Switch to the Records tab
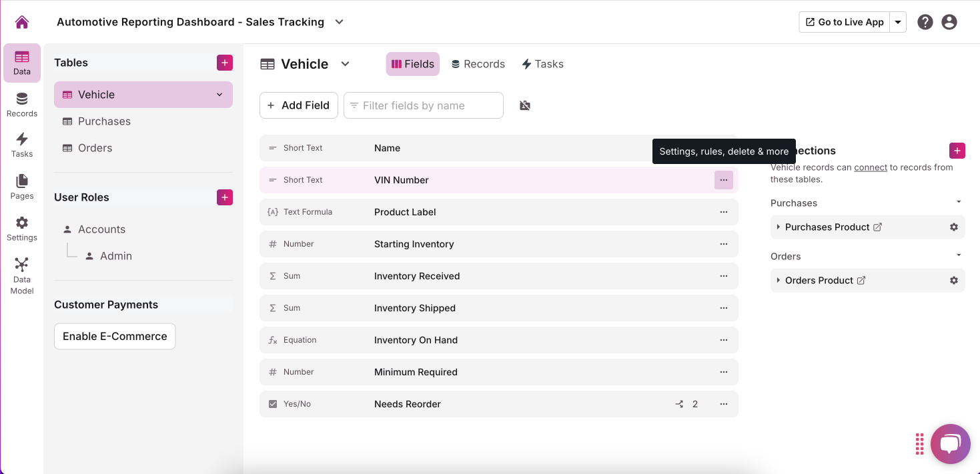The image size is (980, 474). point(478,64)
